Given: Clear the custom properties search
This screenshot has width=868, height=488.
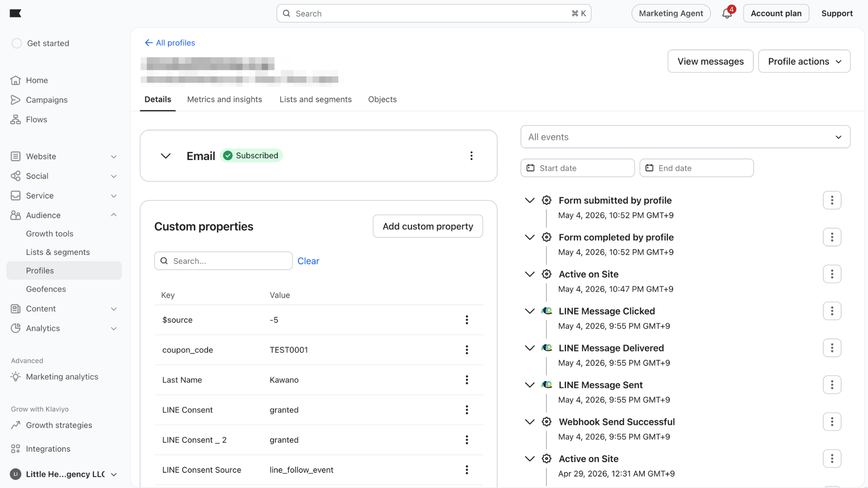Looking at the screenshot, I should click(308, 261).
